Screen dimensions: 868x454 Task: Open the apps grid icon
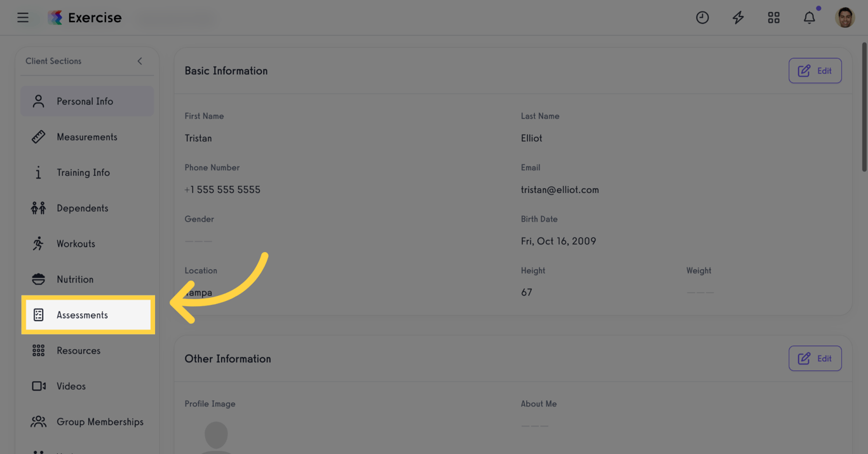(x=773, y=18)
